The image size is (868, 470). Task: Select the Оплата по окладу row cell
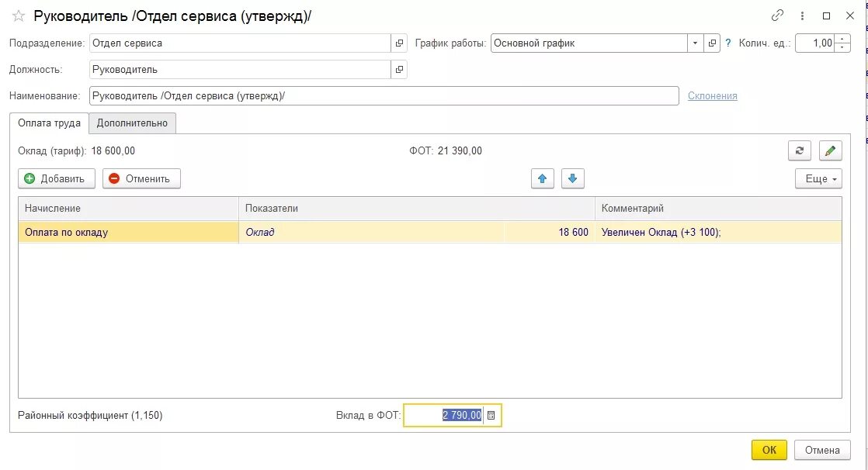(128, 232)
